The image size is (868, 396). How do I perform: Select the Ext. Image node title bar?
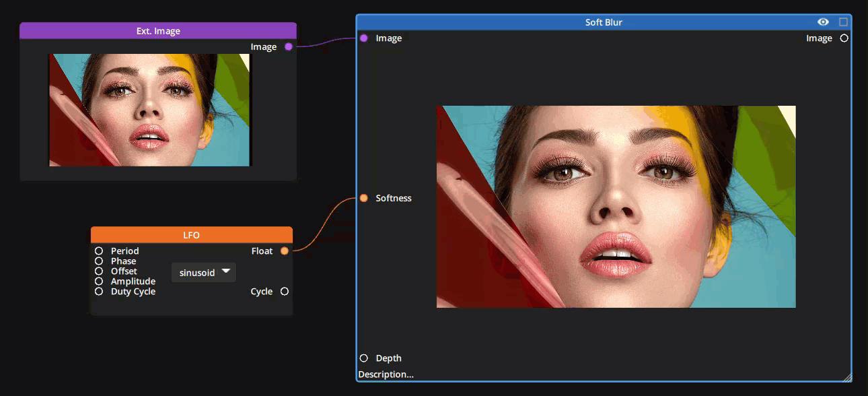tap(158, 31)
